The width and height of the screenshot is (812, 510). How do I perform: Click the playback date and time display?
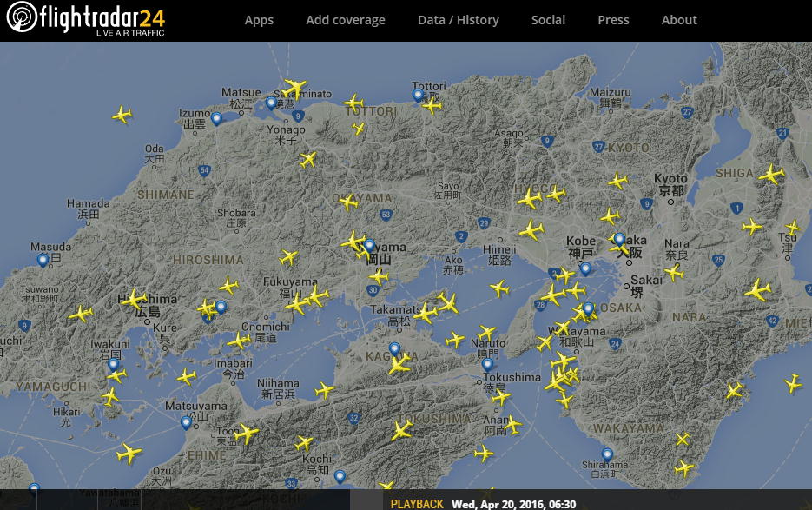point(513,503)
